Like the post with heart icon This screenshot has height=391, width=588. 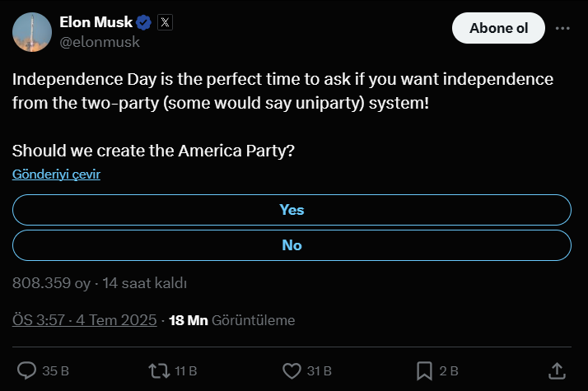292,370
